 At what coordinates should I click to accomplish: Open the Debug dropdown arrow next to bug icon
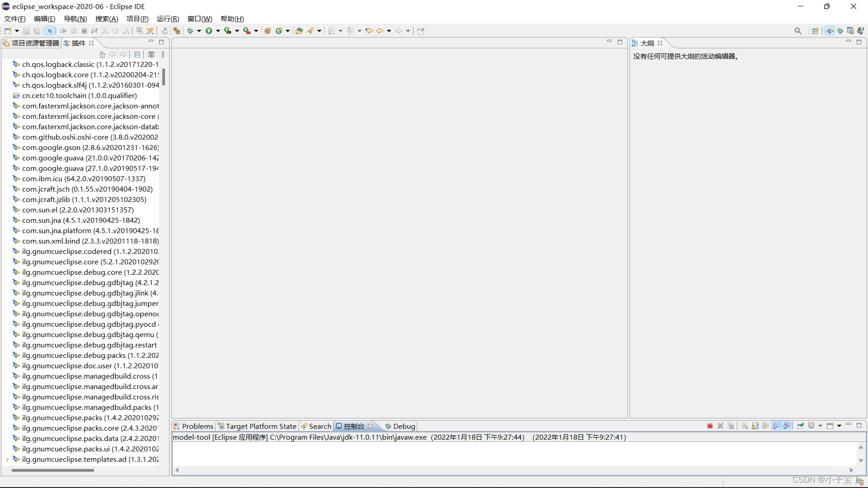click(199, 31)
